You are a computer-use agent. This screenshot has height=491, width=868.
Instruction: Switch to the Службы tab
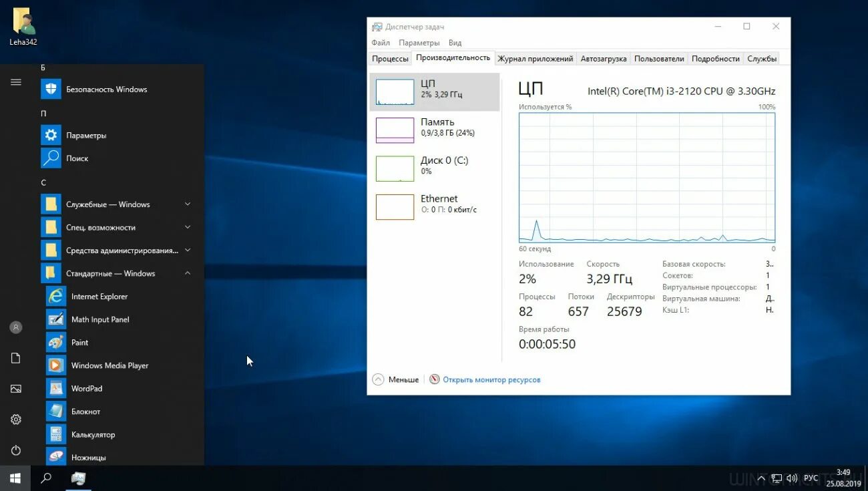click(x=762, y=59)
